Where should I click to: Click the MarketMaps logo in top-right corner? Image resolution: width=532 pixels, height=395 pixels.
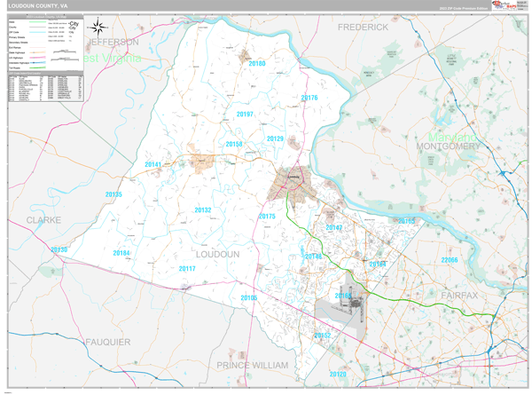tap(504, 6)
